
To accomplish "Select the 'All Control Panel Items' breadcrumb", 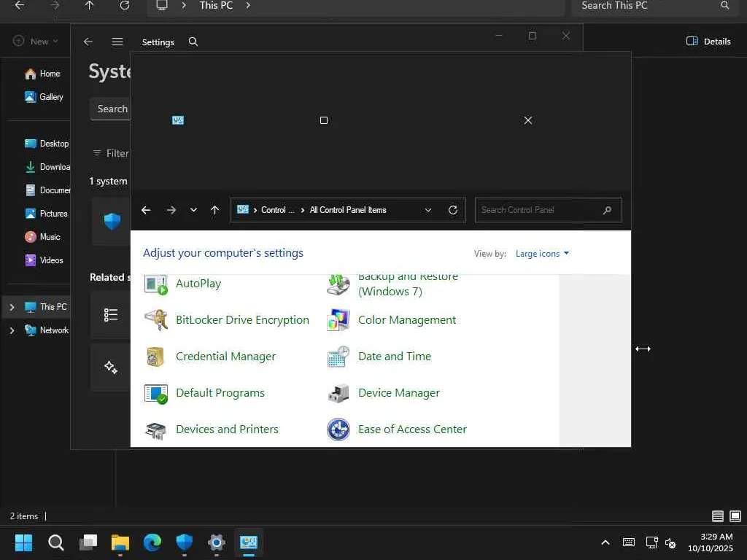I will point(348,210).
